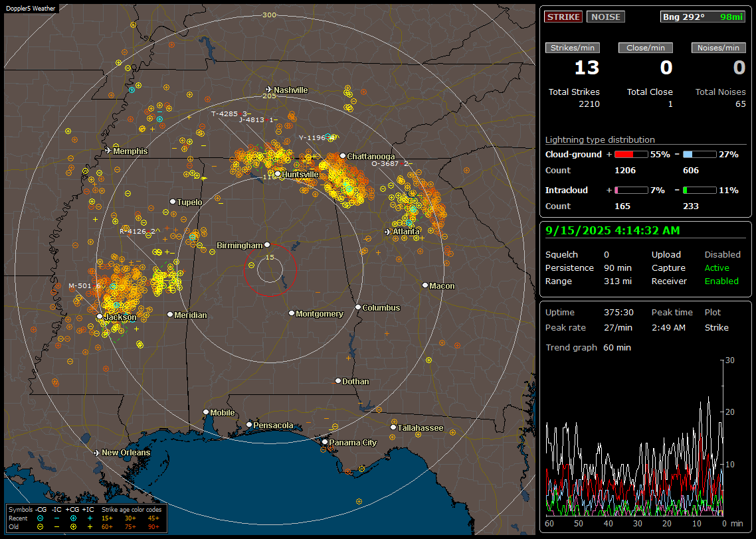756x539 pixels.
Task: Click the Memphis airport icon
Action: coord(108,151)
